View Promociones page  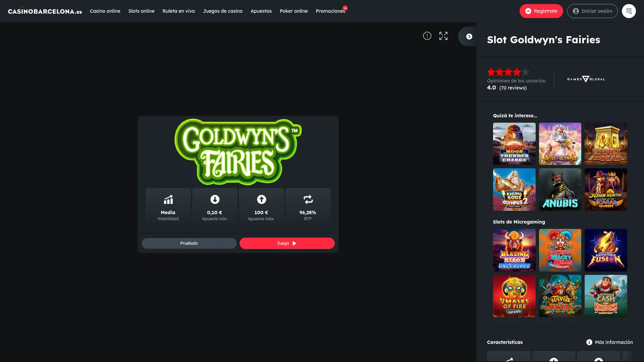[x=330, y=11]
